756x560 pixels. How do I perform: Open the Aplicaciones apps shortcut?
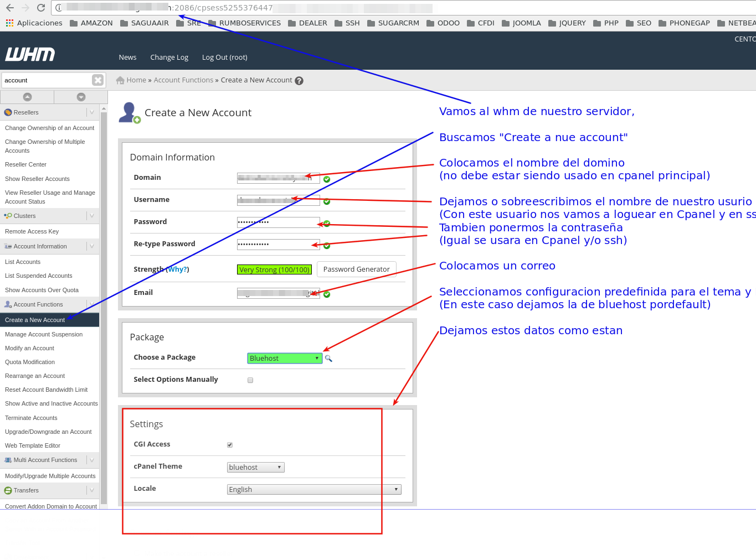coord(34,23)
